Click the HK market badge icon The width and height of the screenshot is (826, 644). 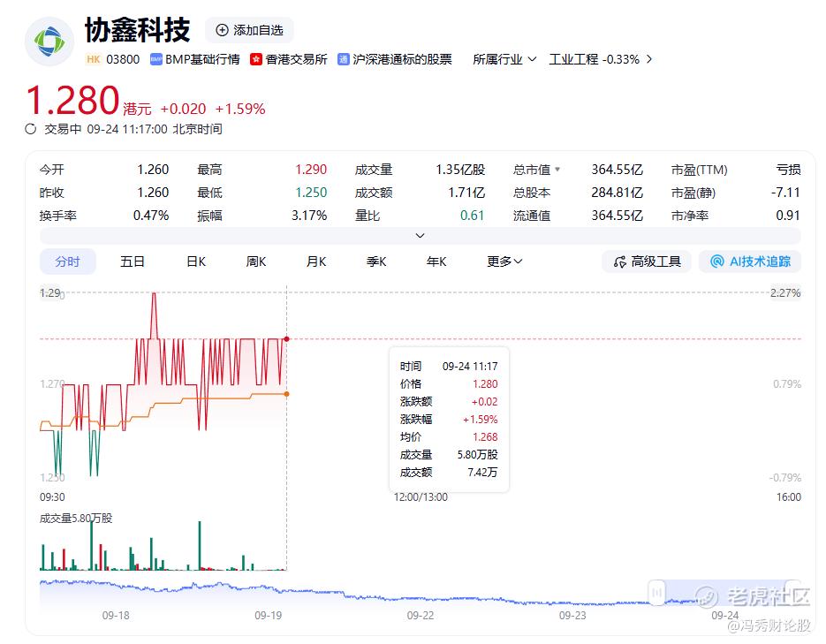[94, 59]
